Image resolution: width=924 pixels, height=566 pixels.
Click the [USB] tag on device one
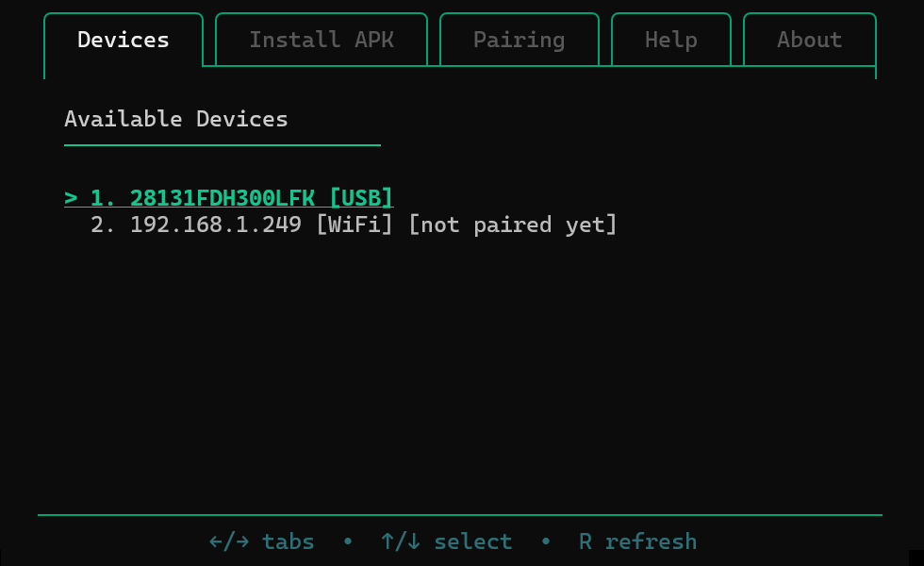click(361, 198)
